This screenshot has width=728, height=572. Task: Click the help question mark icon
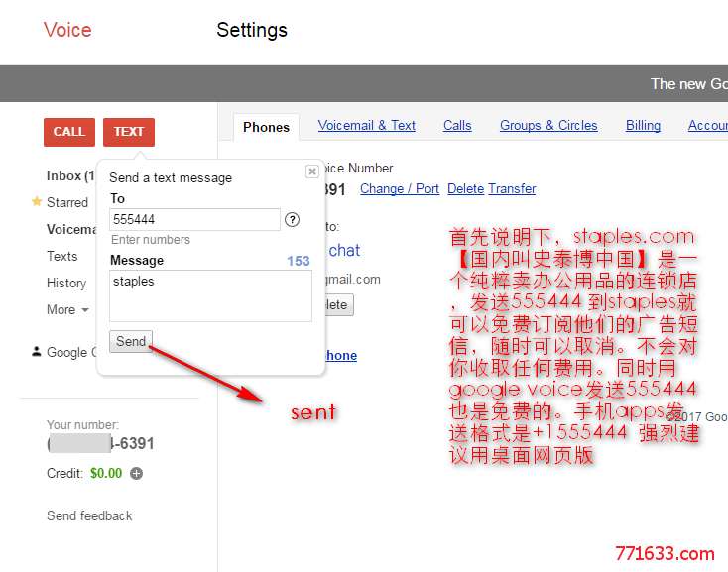[292, 219]
